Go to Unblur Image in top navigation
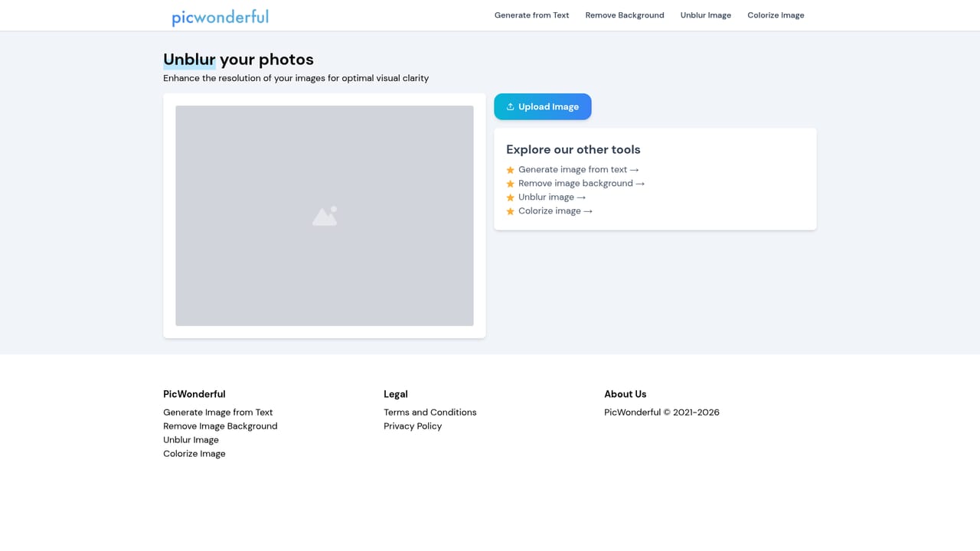 [706, 15]
